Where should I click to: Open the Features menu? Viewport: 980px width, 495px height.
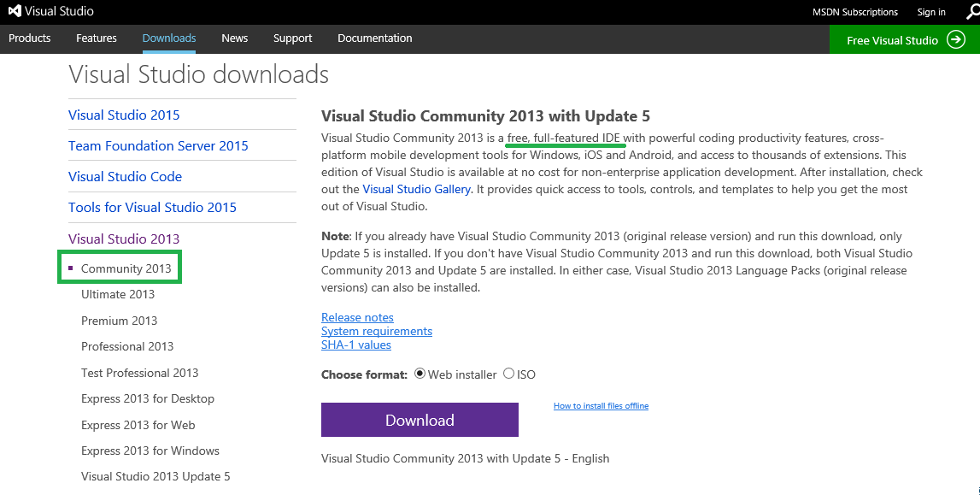point(97,38)
